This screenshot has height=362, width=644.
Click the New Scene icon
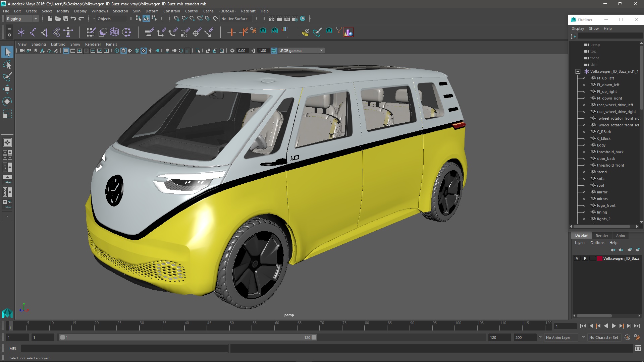(x=50, y=19)
